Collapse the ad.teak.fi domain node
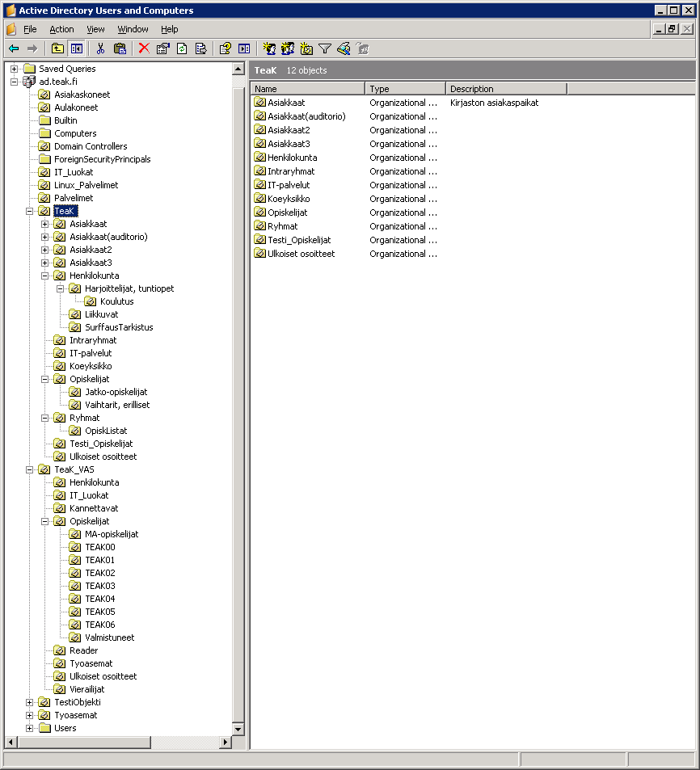This screenshot has height=770, width=700. pos(15,82)
